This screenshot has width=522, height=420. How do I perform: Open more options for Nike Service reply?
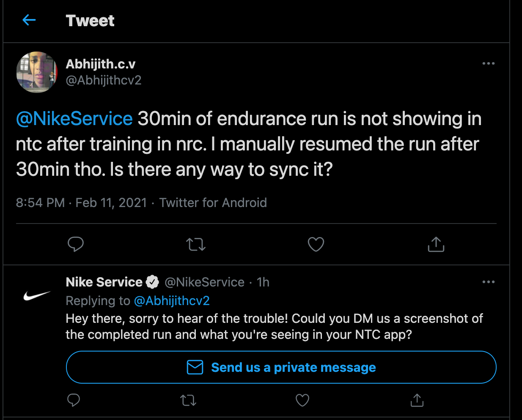tap(488, 282)
